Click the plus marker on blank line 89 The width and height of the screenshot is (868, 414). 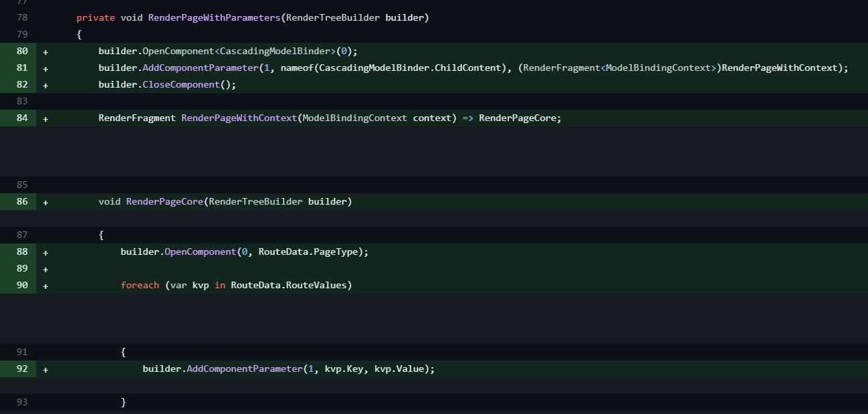[x=45, y=269]
